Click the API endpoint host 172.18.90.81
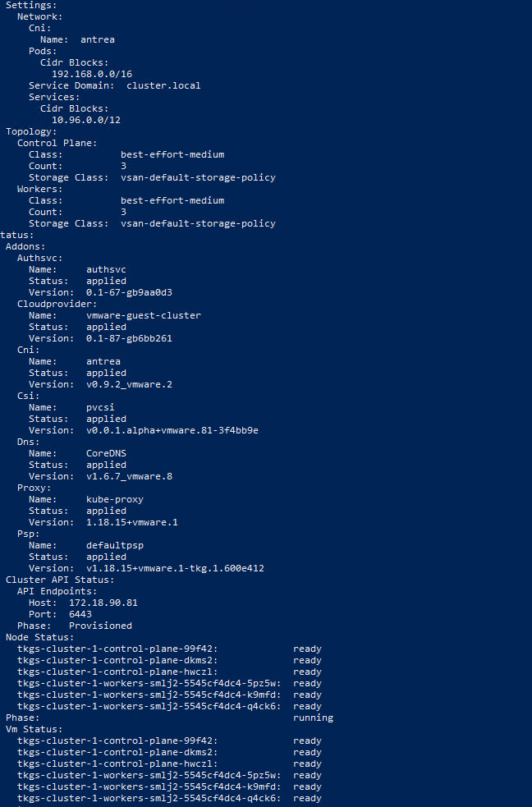 tap(103, 603)
